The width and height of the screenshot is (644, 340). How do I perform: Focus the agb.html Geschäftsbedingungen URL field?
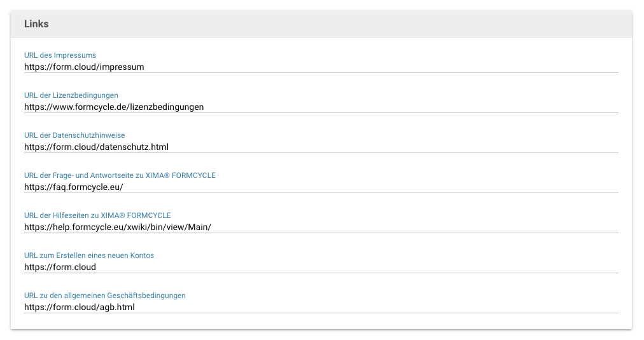tap(321, 307)
